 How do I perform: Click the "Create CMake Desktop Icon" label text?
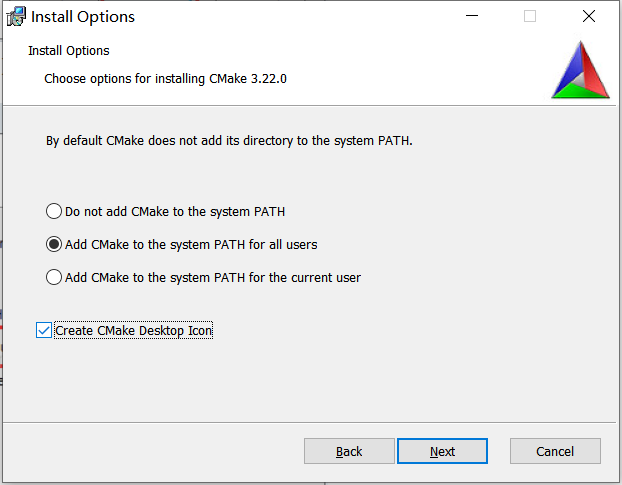tap(134, 330)
